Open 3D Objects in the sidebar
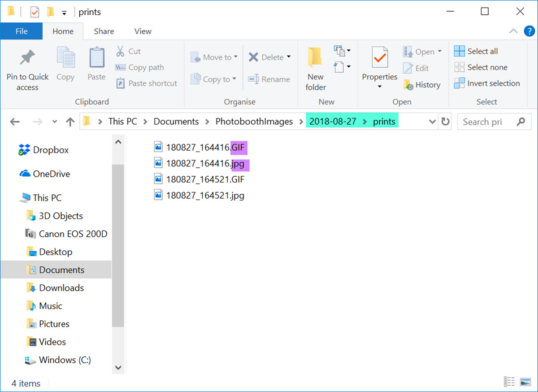 point(54,216)
